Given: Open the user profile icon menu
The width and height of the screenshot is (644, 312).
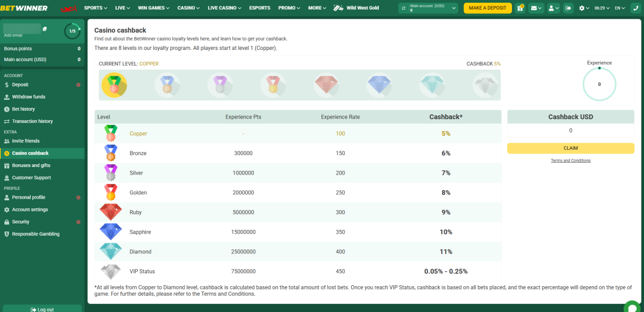Looking at the screenshot, I should [x=553, y=8].
